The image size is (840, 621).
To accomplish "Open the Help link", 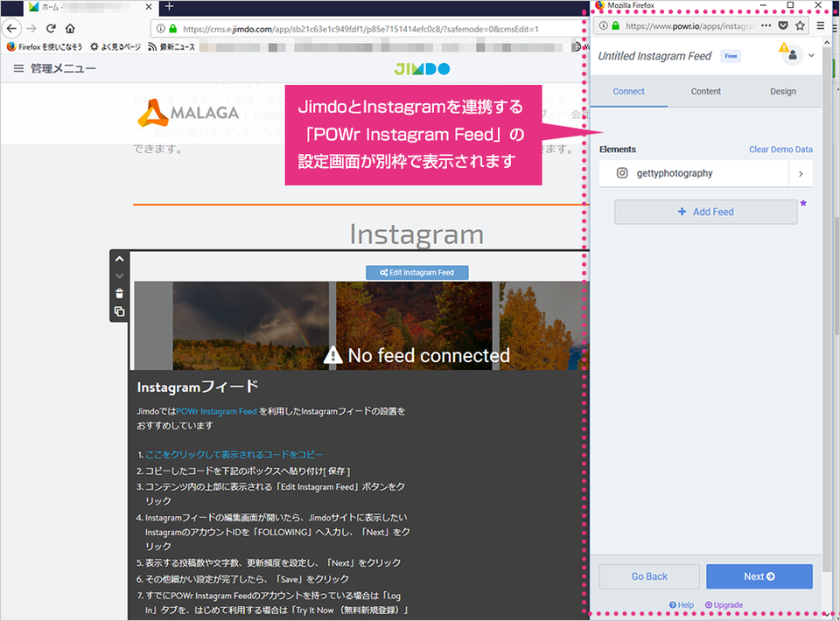I will [682, 605].
